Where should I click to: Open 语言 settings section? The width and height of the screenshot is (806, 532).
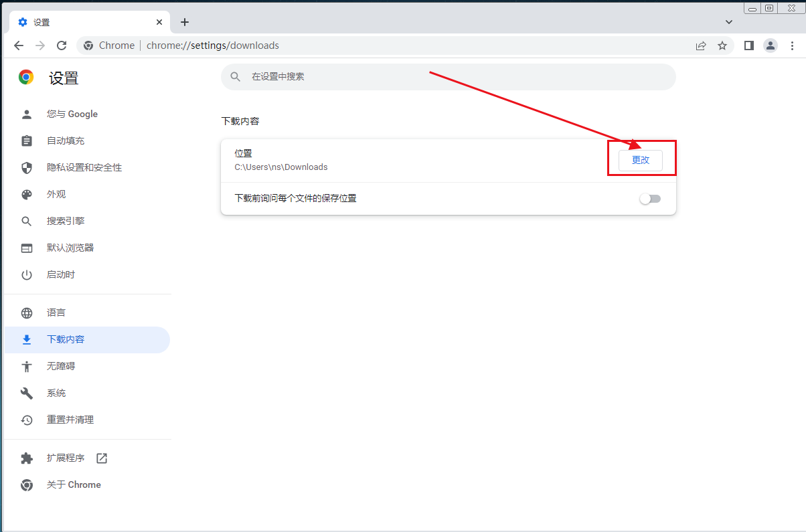(87, 313)
